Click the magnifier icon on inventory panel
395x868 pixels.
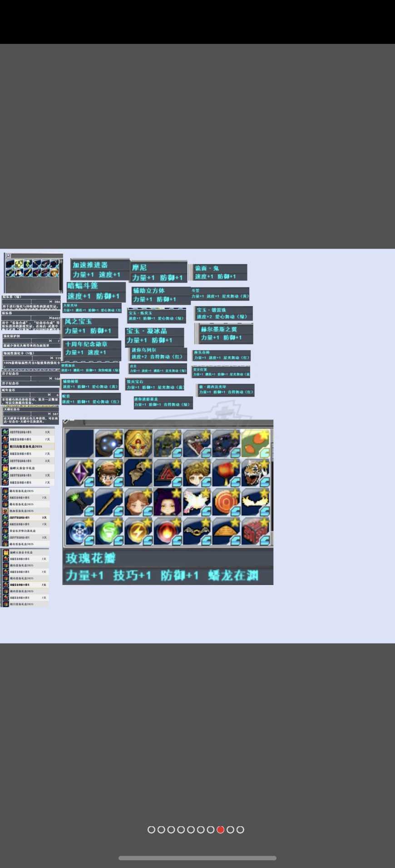tap(8, 256)
